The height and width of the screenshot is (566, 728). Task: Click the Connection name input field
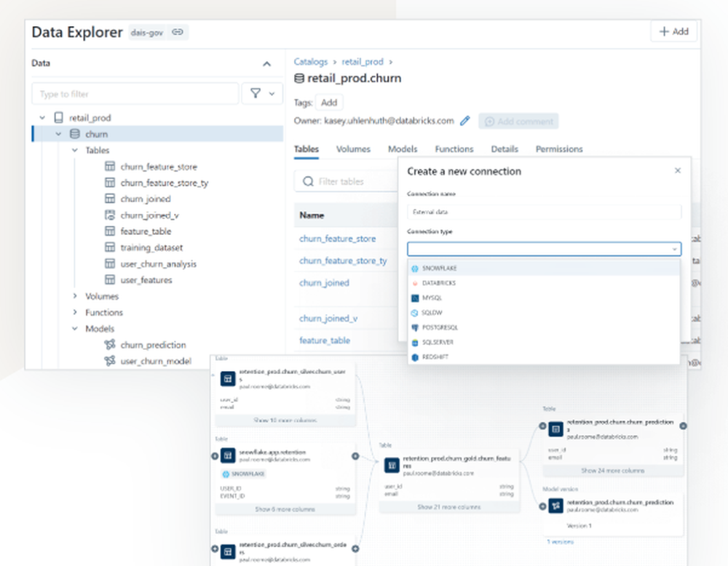pyautogui.click(x=544, y=212)
